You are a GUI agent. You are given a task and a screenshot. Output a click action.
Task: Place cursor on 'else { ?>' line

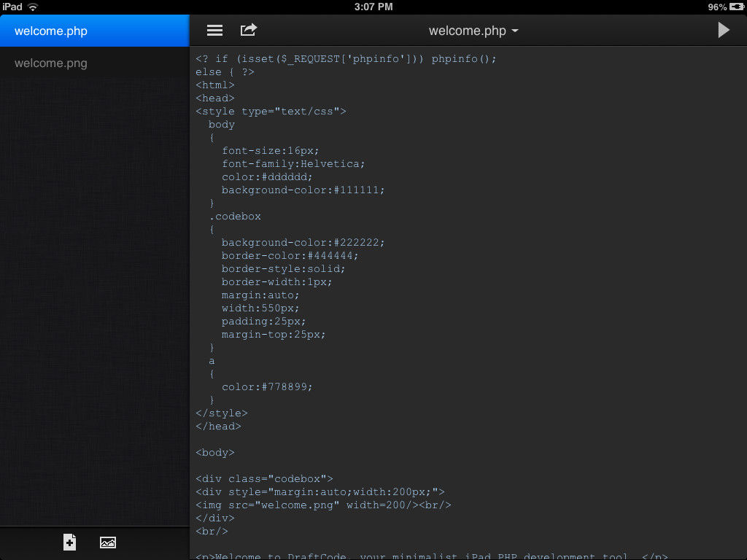click(x=225, y=72)
